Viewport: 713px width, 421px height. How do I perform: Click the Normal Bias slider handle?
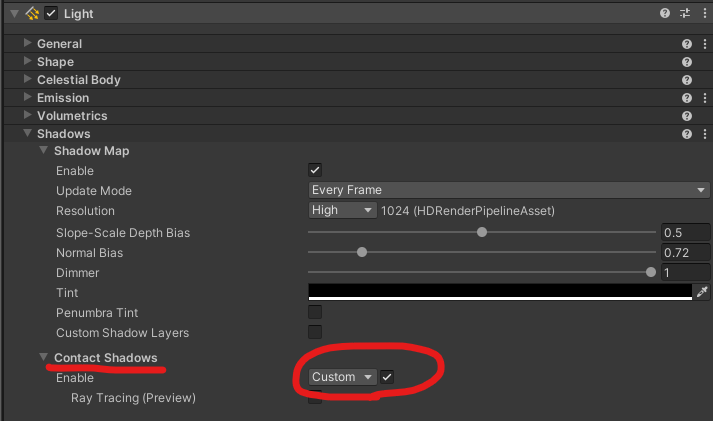362,252
